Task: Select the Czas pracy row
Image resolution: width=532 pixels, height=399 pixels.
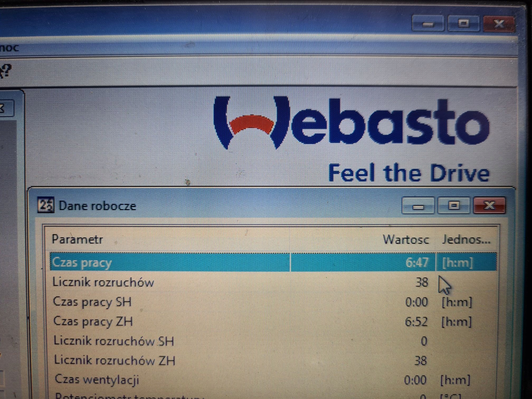Action: (273, 262)
